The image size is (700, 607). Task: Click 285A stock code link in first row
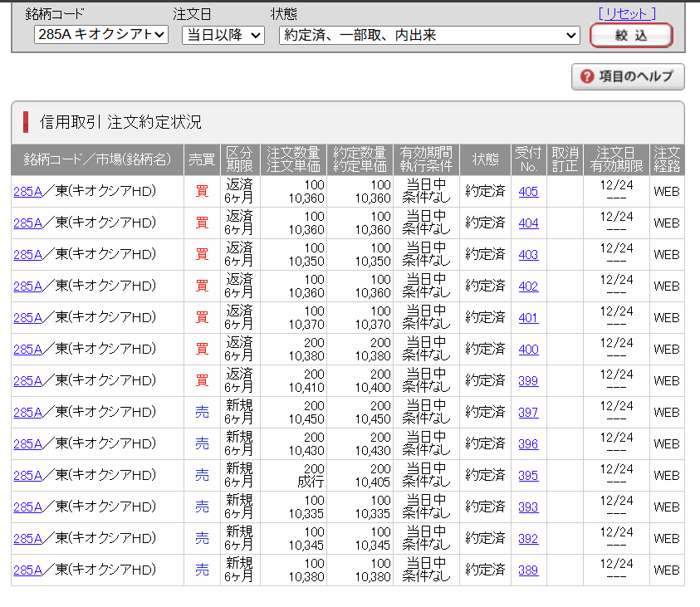(x=27, y=192)
